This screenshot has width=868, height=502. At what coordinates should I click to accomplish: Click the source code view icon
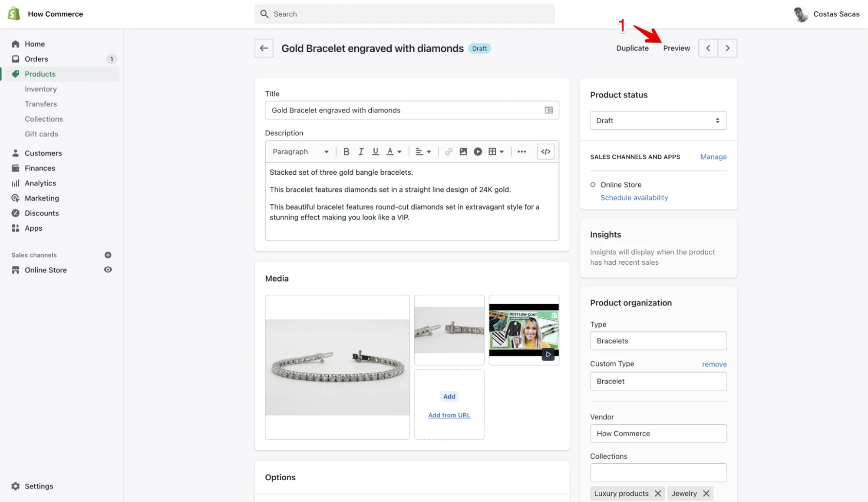point(545,151)
